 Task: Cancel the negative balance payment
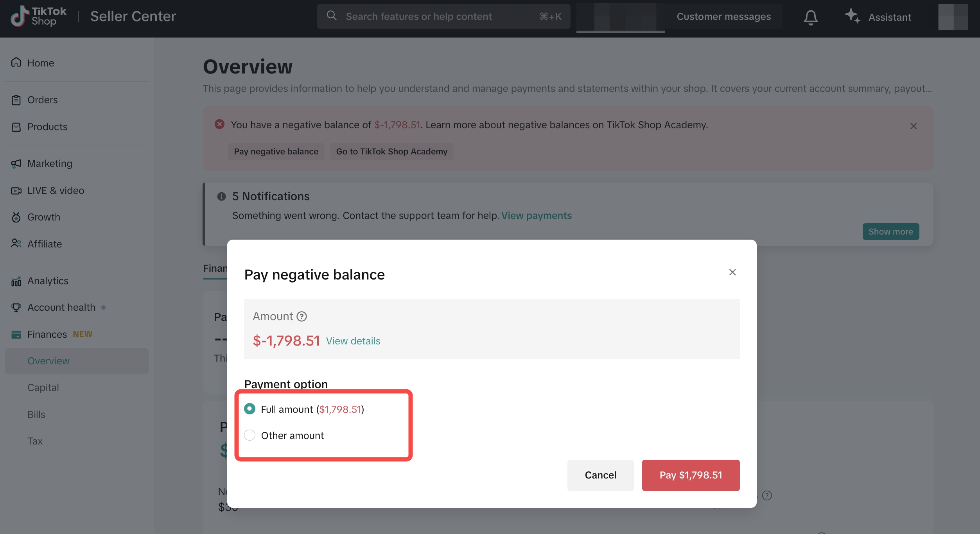(x=600, y=475)
